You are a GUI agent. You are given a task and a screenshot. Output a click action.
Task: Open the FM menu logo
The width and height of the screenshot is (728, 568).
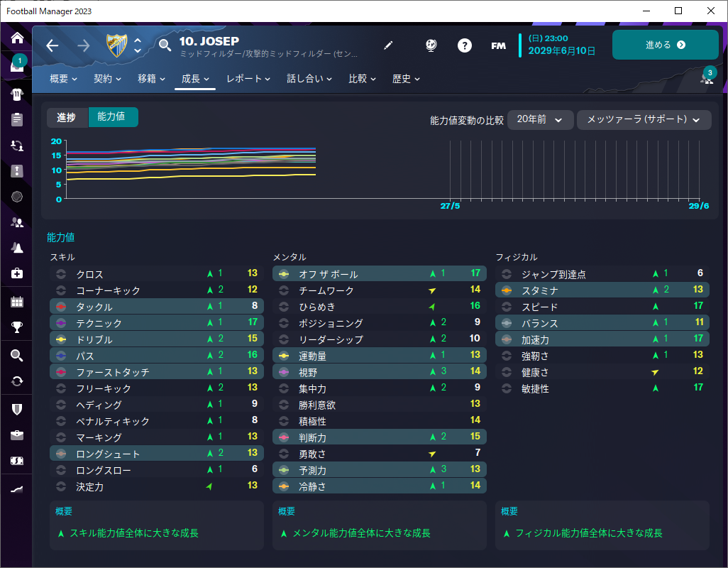(498, 45)
